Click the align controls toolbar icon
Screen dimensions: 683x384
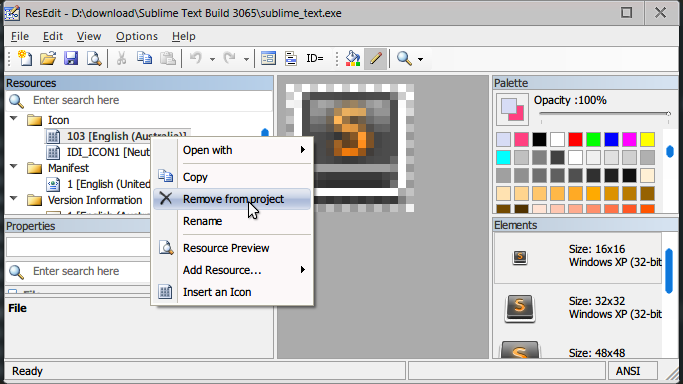coord(291,58)
